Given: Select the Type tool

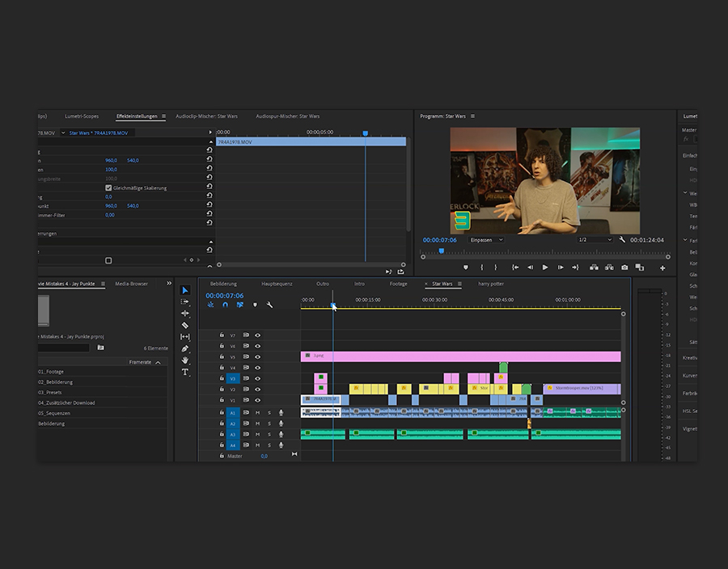Looking at the screenshot, I should [x=185, y=372].
